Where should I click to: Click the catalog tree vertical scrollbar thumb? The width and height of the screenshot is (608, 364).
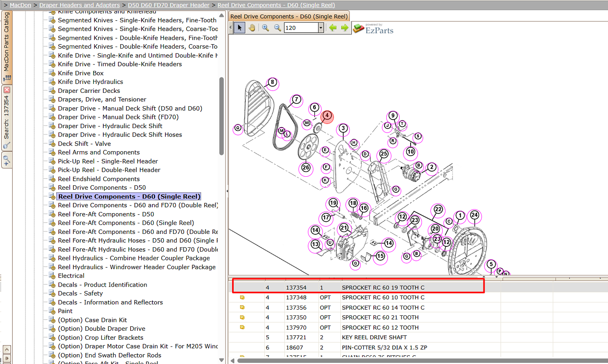221,116
